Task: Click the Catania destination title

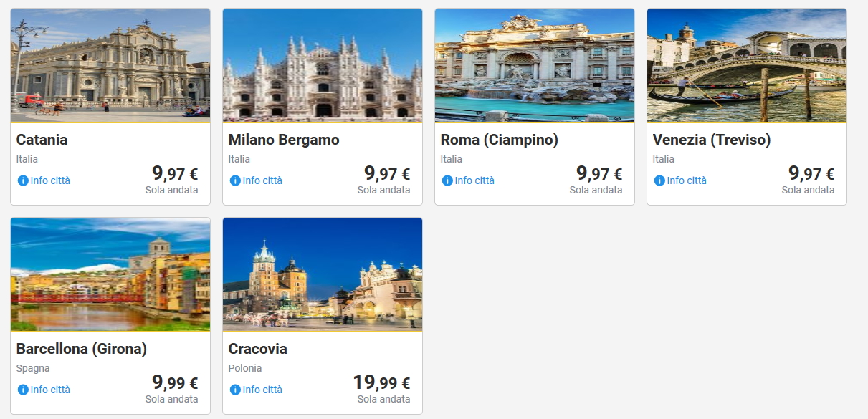Action: 42,140
